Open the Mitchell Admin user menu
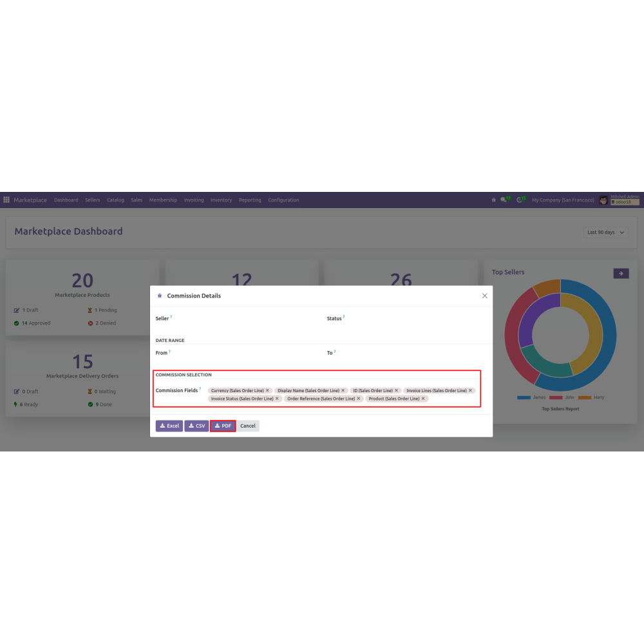This screenshot has height=644, width=644. (x=619, y=200)
